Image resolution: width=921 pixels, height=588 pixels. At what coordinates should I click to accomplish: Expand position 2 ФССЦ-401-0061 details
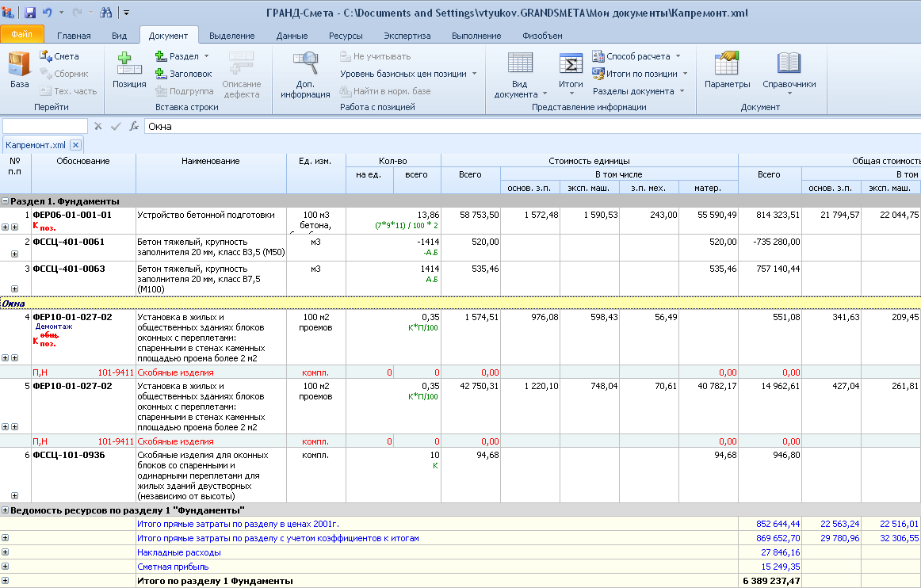coord(15,254)
